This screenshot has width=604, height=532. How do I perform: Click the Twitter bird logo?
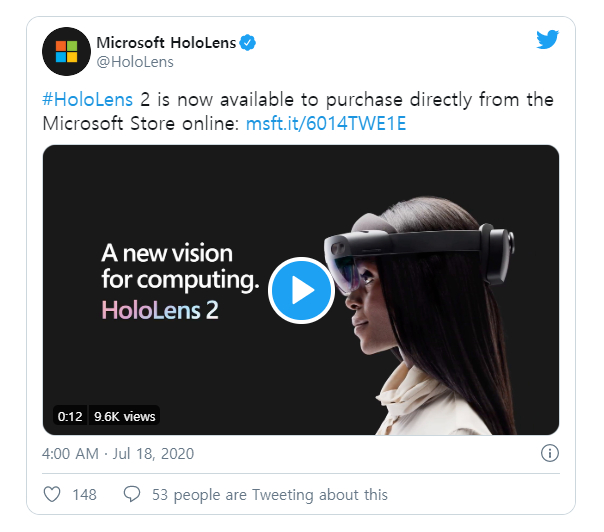(547, 39)
